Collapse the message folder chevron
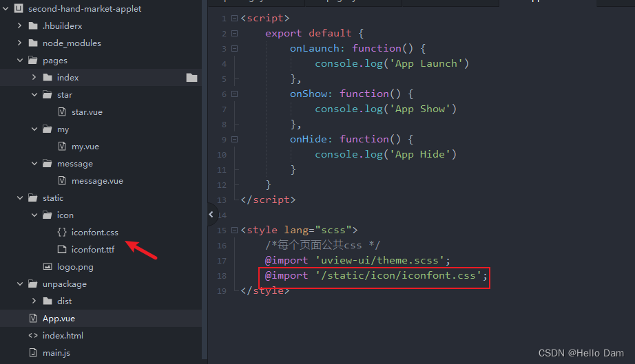This screenshot has height=364, width=635. coord(34,163)
